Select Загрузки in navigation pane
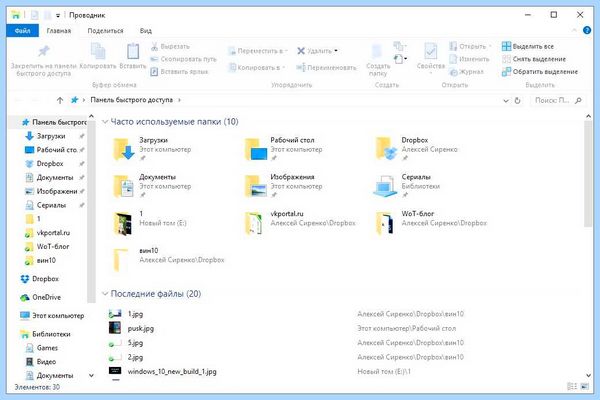 pyautogui.click(x=51, y=136)
